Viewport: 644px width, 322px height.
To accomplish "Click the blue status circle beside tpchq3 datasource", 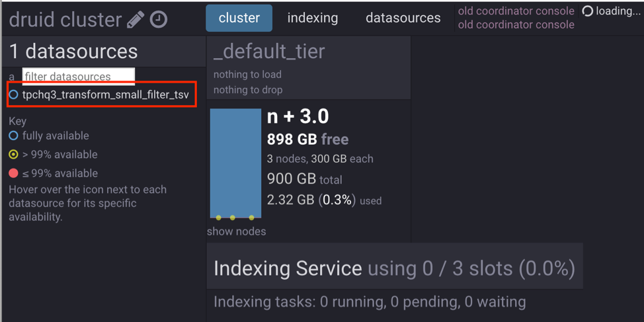I will (13, 95).
